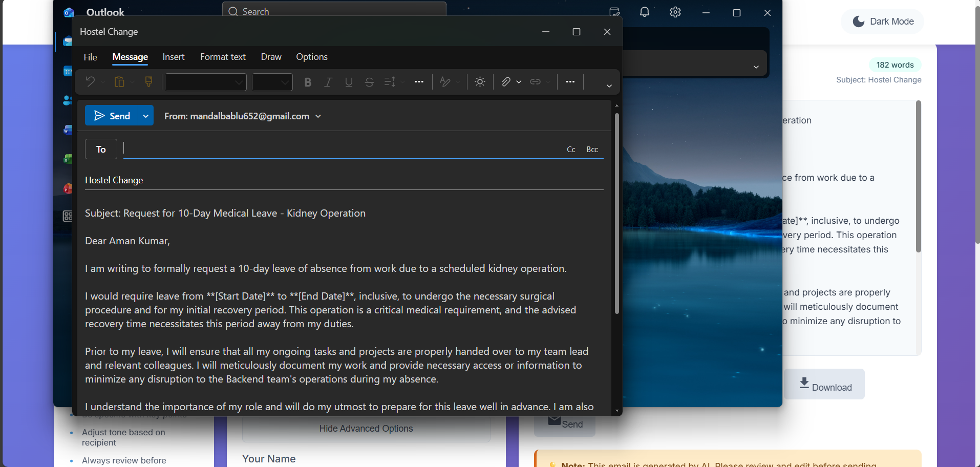
Task: Click 'Dear Aman Kumar,' line in email body
Action: click(x=127, y=241)
